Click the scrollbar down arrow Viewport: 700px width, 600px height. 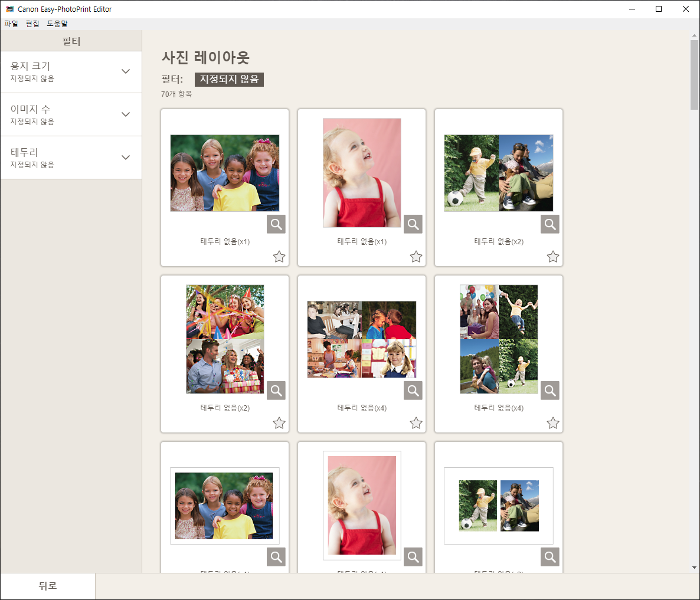(x=694, y=568)
